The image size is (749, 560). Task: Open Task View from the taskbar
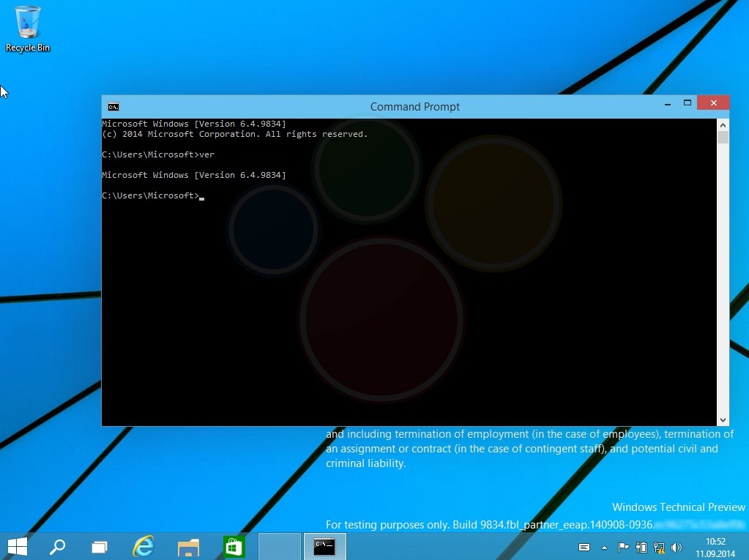pos(100,546)
